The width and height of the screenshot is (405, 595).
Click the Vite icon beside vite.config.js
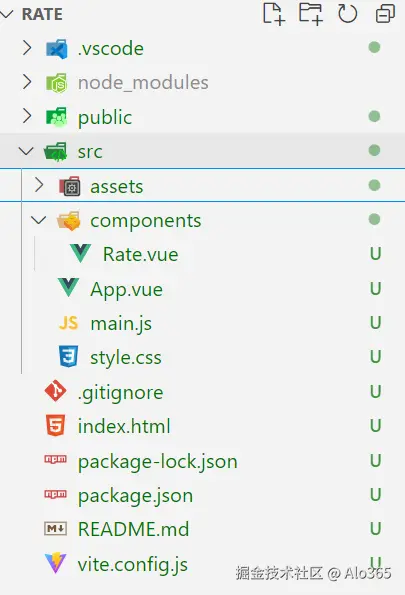pyautogui.click(x=55, y=563)
